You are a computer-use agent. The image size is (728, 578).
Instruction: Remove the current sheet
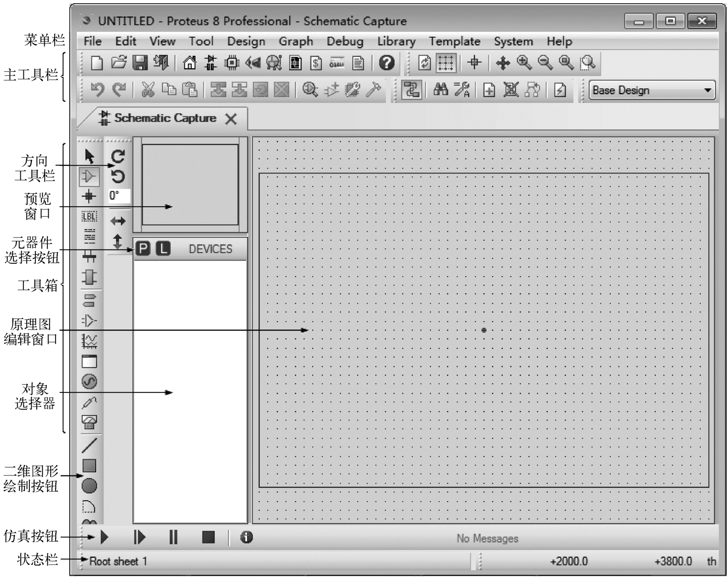click(x=510, y=90)
